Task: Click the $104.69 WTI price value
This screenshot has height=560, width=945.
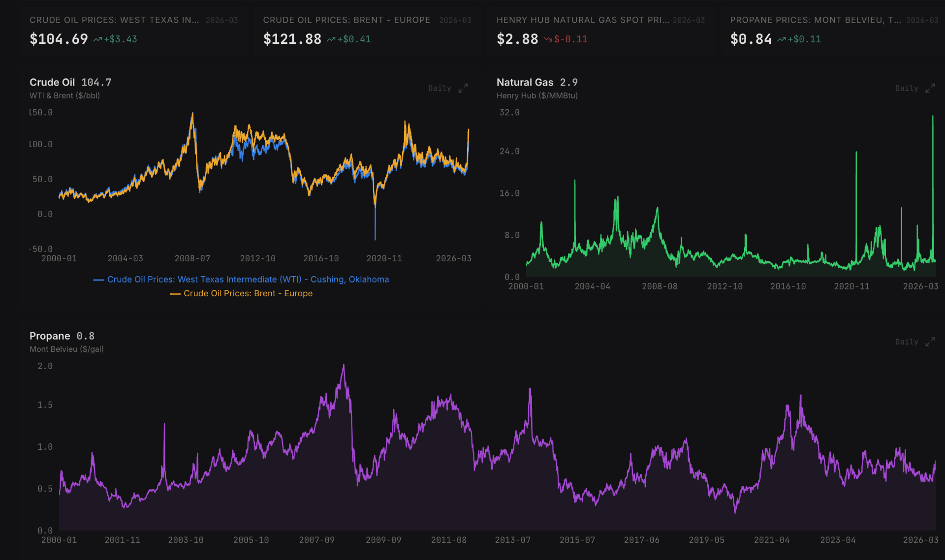Action: pyautogui.click(x=59, y=39)
